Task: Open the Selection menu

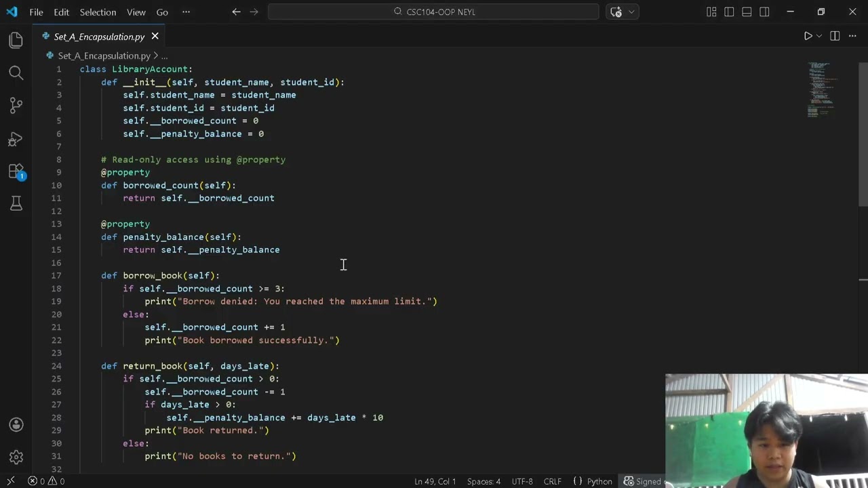Action: [x=98, y=12]
